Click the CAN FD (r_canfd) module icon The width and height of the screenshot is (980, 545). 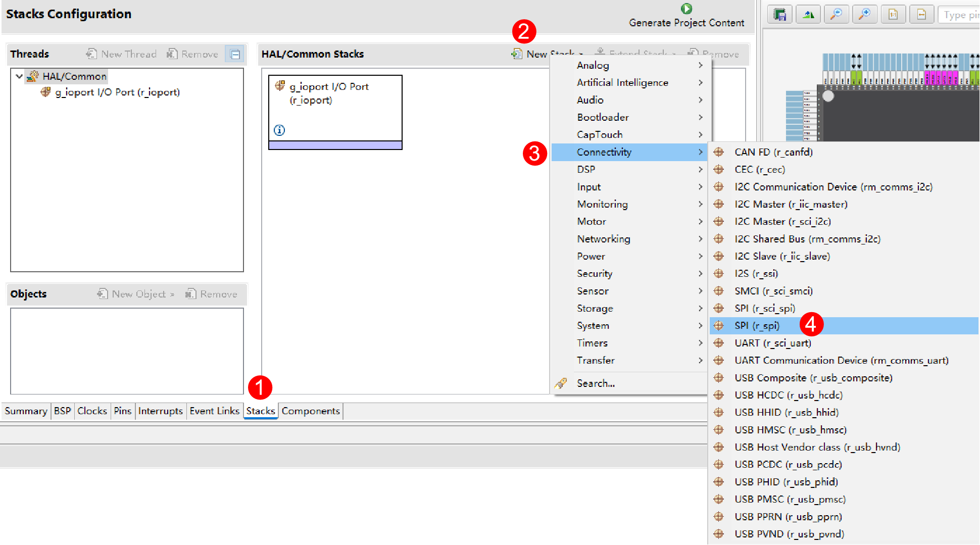(718, 152)
